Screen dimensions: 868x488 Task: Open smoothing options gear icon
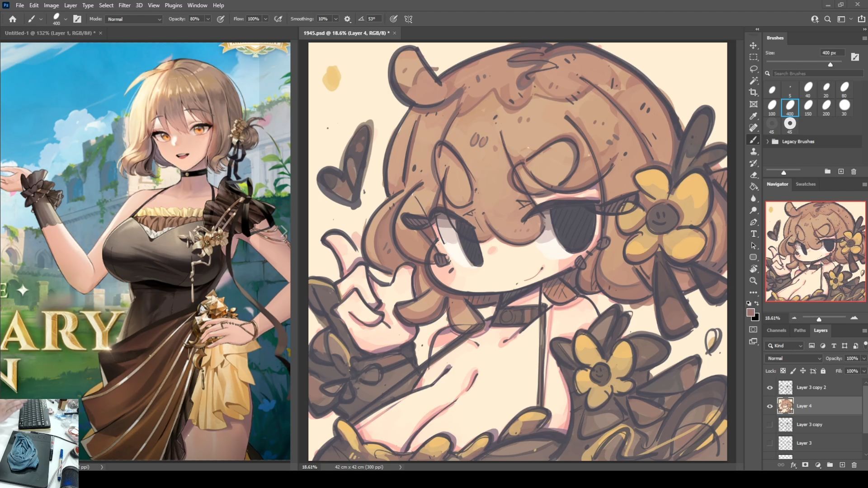tap(347, 19)
